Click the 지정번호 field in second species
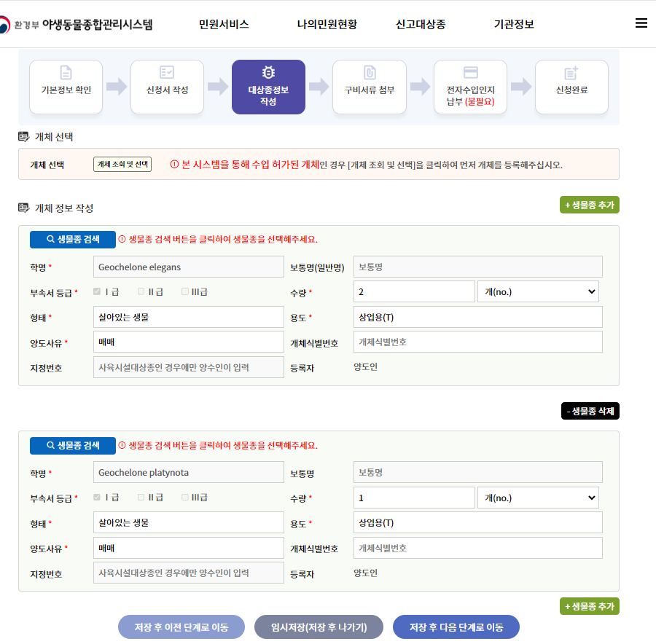 [x=189, y=573]
